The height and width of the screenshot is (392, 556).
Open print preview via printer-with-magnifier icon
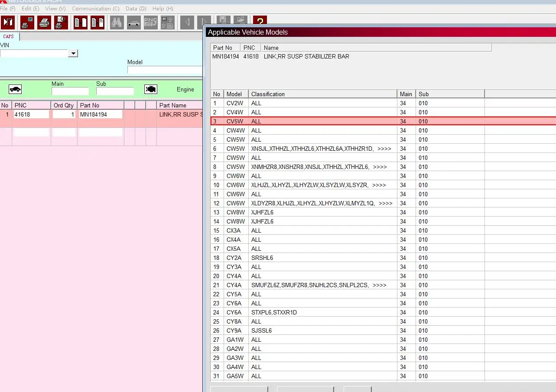click(61, 22)
